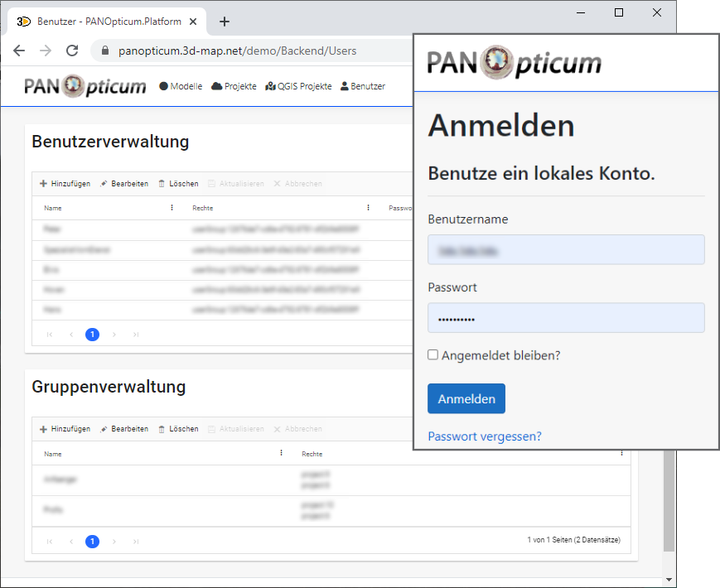The height and width of the screenshot is (588, 720).
Task: Go to next page in Gruppenverwaltung pager
Action: [114, 542]
